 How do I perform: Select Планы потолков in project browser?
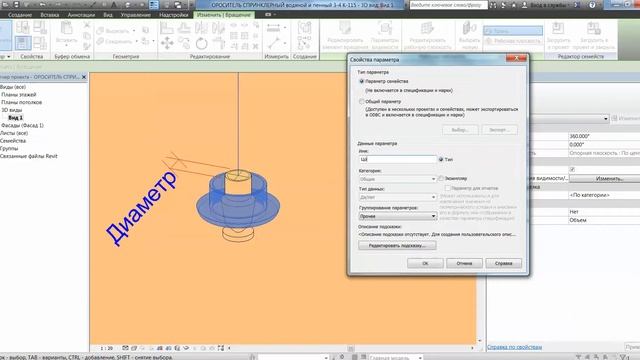click(x=22, y=102)
